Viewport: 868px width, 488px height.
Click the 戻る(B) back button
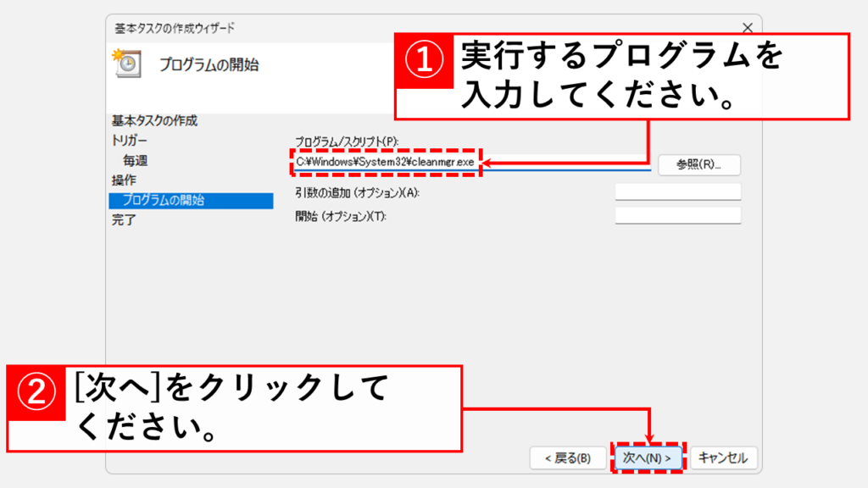pos(567,458)
